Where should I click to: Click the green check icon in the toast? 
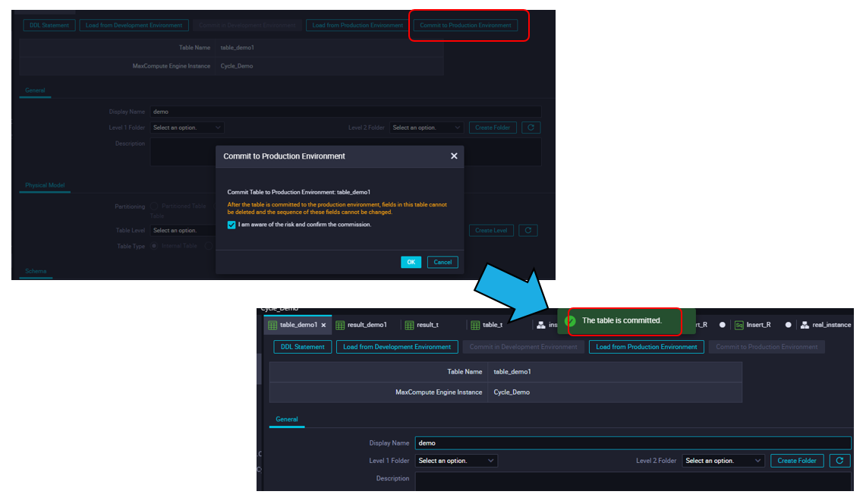click(x=571, y=321)
